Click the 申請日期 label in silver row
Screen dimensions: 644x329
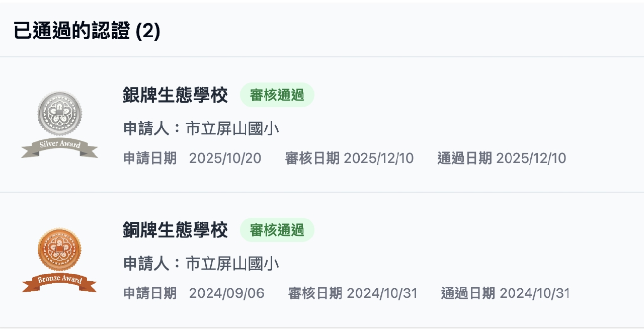[x=150, y=158]
